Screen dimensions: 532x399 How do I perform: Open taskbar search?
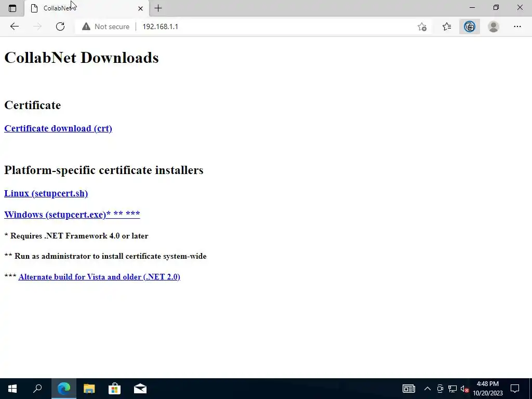[37, 389]
